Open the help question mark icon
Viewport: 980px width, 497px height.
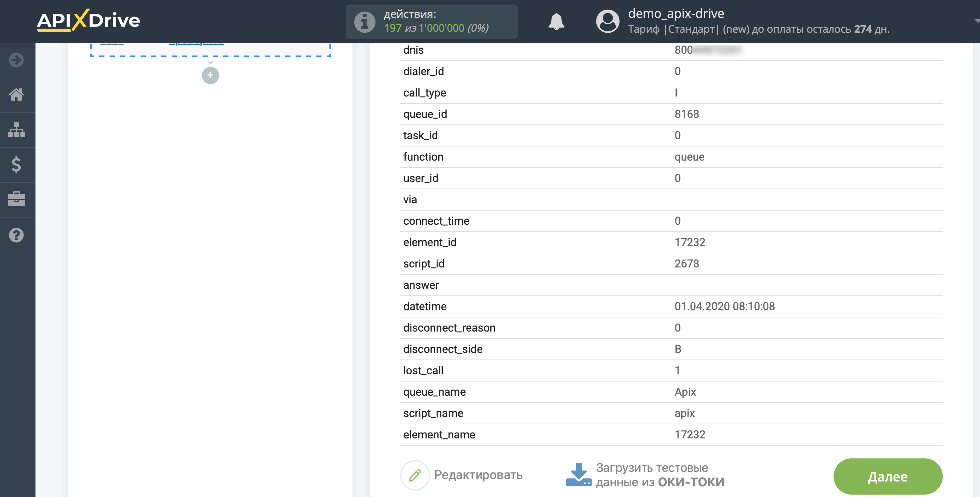(16, 235)
